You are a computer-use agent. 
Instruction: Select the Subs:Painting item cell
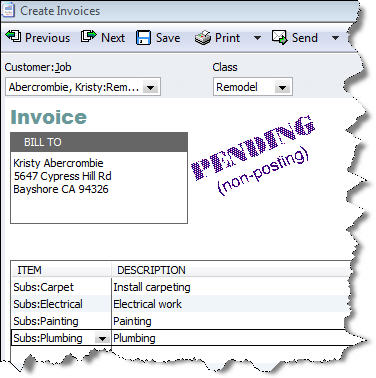pos(61,321)
